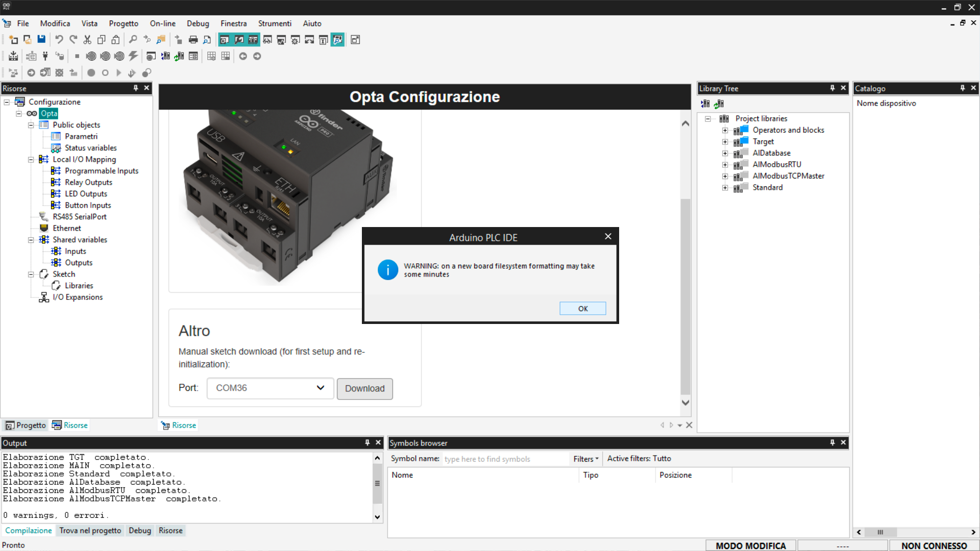This screenshot has height=551, width=980.
Task: Toggle Symbols browser window toolbar button
Action: point(338,40)
